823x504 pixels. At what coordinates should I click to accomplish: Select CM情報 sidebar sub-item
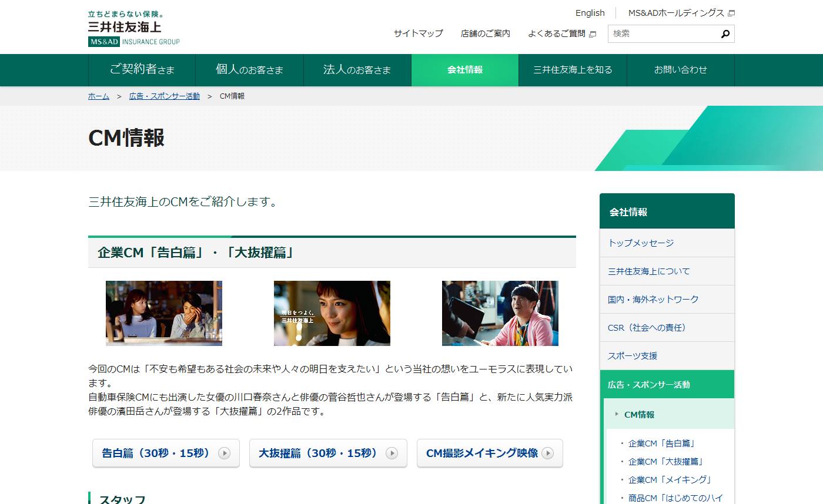(x=669, y=414)
